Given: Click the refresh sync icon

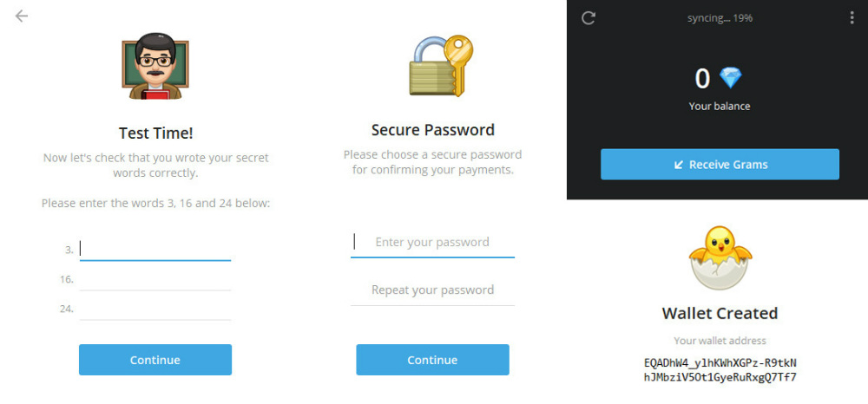Looking at the screenshot, I should [589, 18].
